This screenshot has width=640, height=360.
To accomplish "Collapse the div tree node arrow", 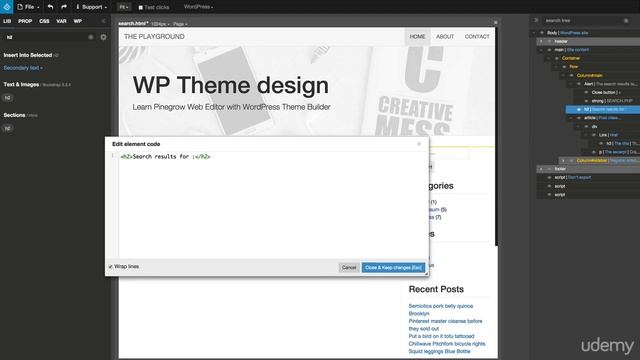I will point(578,126).
